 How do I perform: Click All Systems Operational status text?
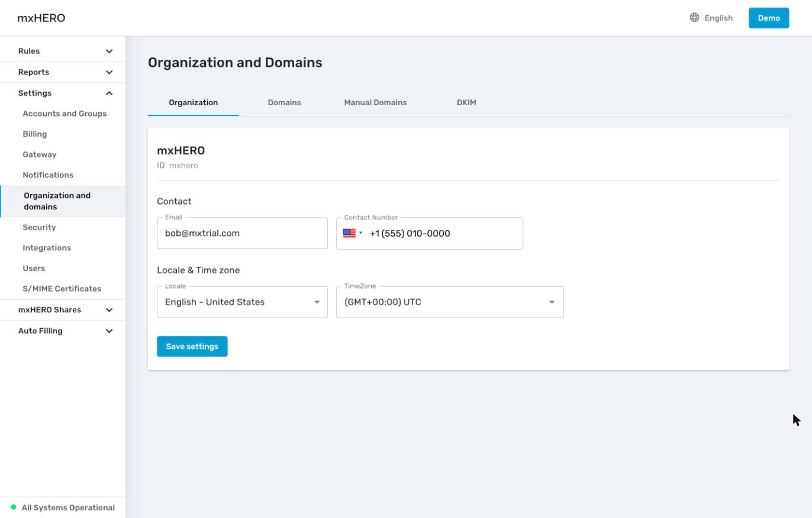(68, 507)
